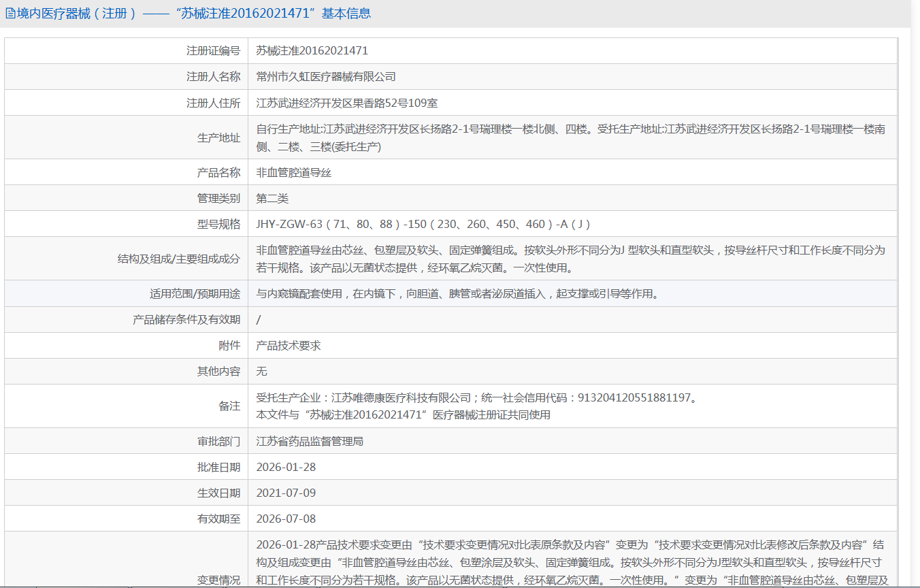Viewport: 920px width, 588px height.
Task: Click the 产品储存条件及有效期 label
Action: coord(186,320)
